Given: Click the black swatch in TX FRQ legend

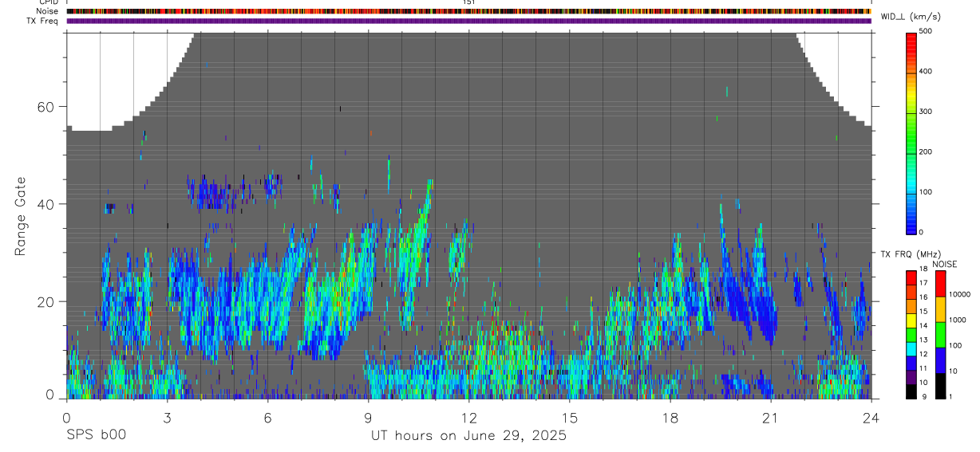Looking at the screenshot, I should coord(911,392).
